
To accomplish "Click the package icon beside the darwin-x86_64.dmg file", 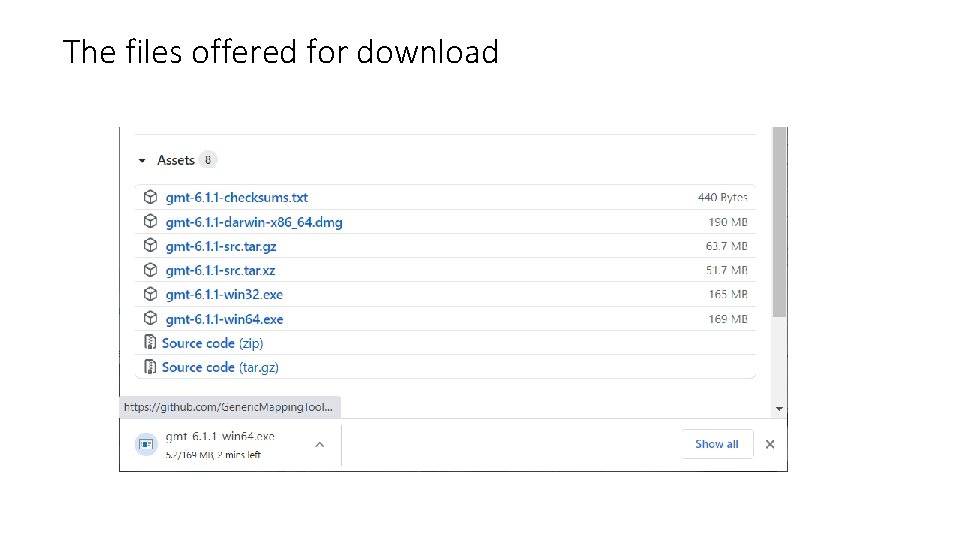I will click(149, 222).
